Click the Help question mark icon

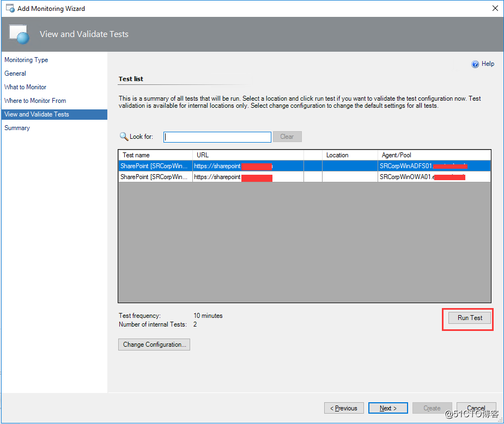[x=475, y=64]
